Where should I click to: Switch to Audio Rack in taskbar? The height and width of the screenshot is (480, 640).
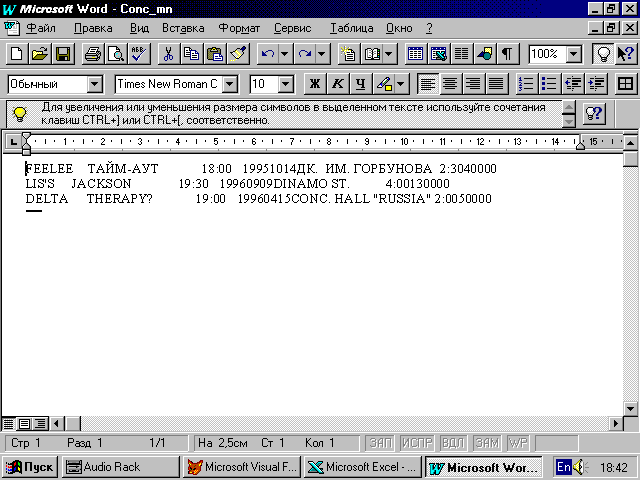121,467
